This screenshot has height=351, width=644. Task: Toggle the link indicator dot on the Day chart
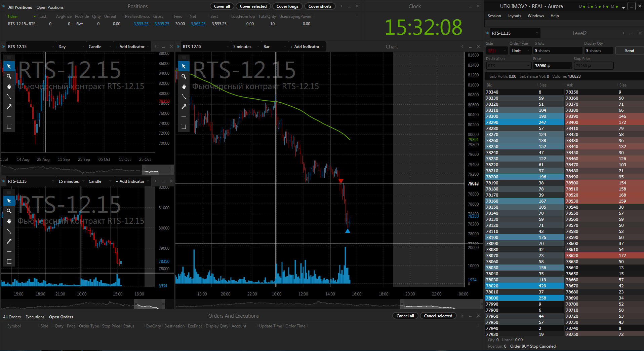pyautogui.click(x=3, y=46)
